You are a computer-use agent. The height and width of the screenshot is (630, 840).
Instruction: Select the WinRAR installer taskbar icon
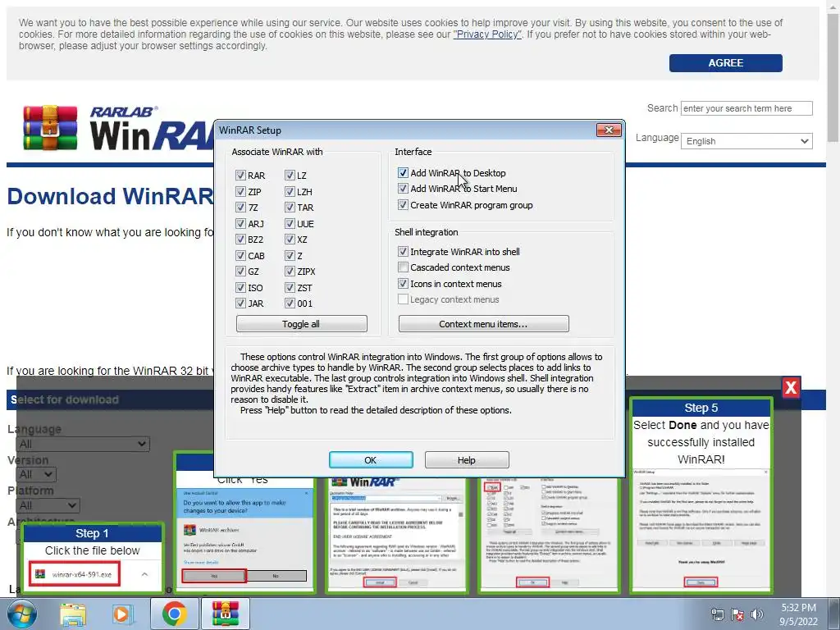225,614
